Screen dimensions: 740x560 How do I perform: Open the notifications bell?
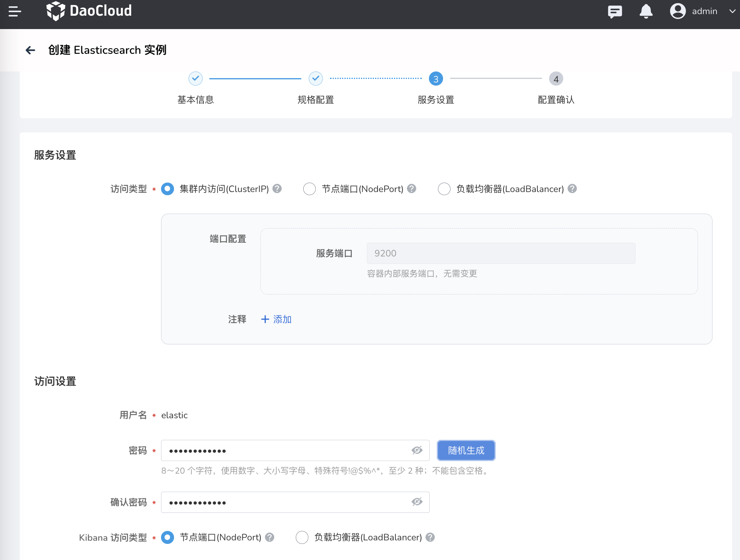(646, 11)
